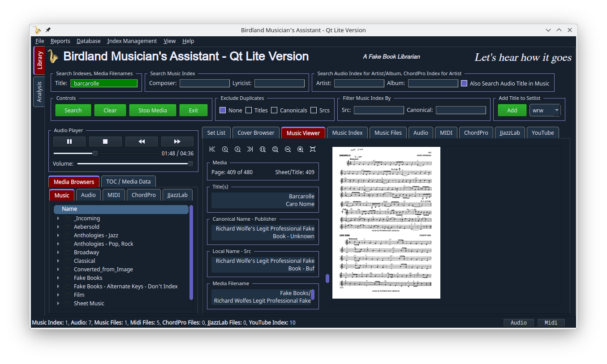Go to next page of sheet music
The width and height of the screenshot is (607, 364).
[x=237, y=149]
